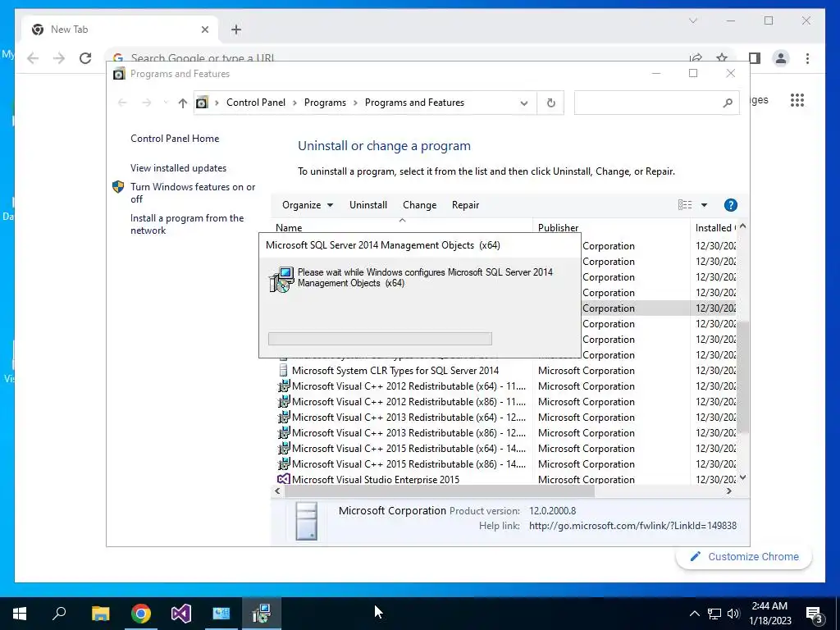Change view layout icon
Image resolution: width=840 pixels, height=630 pixels.
[685, 204]
